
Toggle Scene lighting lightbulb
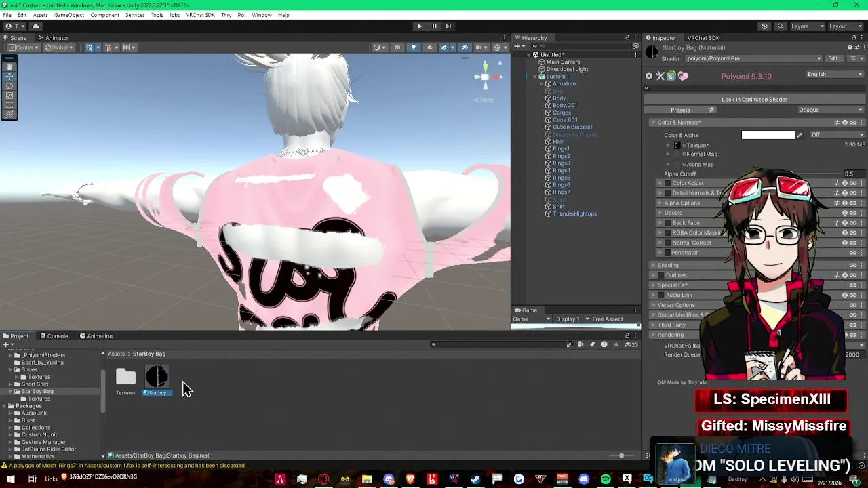pyautogui.click(x=413, y=47)
